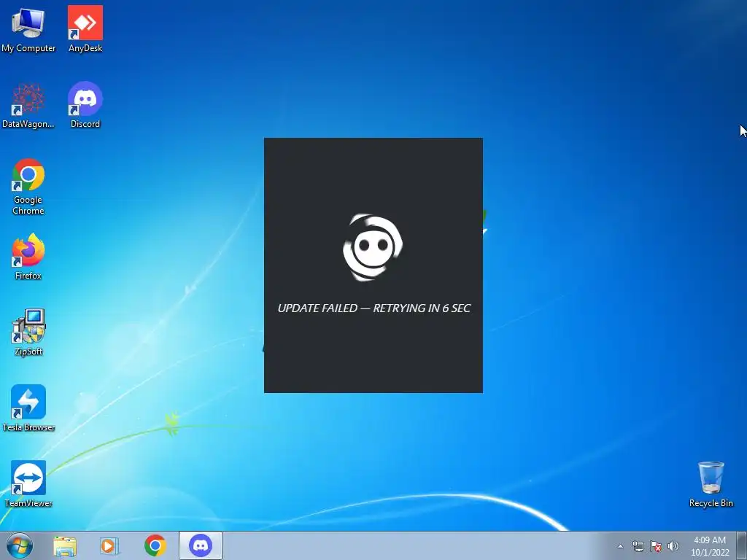Open the Windows Start menu
747x560 pixels.
(20, 545)
